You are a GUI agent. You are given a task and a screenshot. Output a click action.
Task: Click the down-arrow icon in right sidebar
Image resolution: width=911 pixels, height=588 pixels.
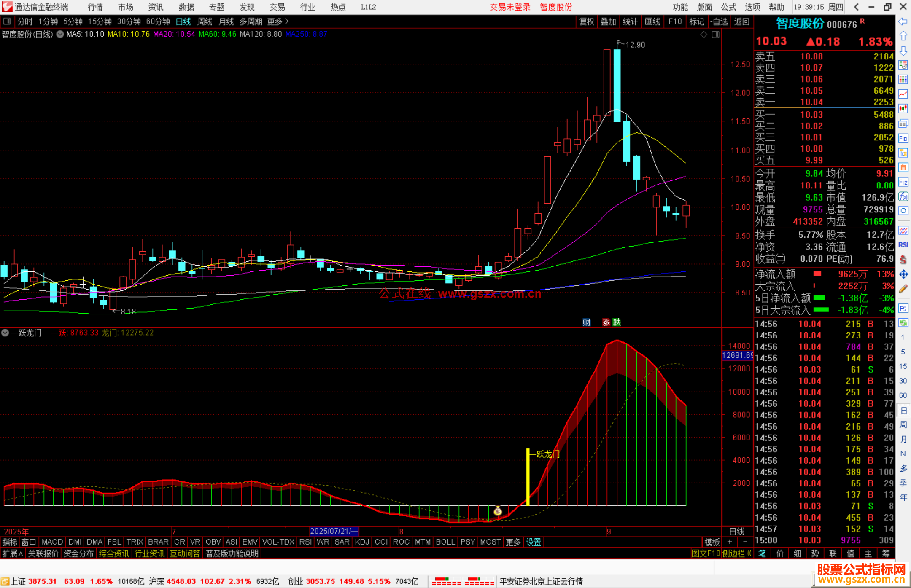click(903, 51)
